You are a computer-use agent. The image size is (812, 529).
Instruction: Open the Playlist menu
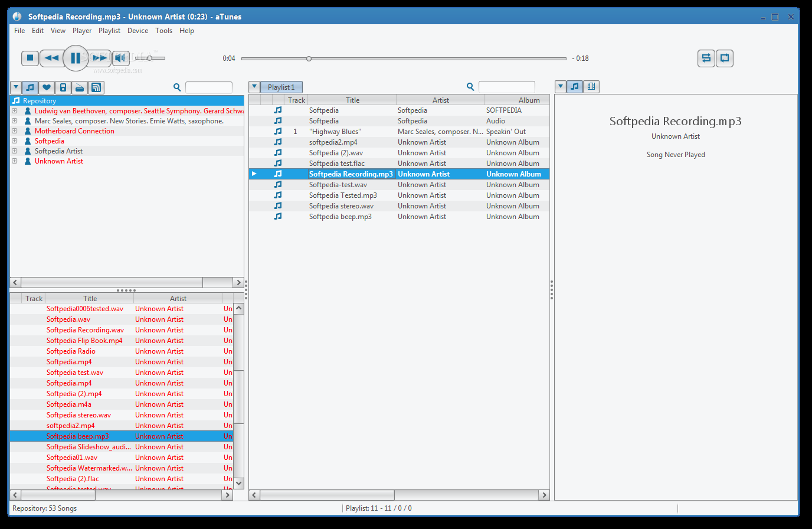pos(109,31)
